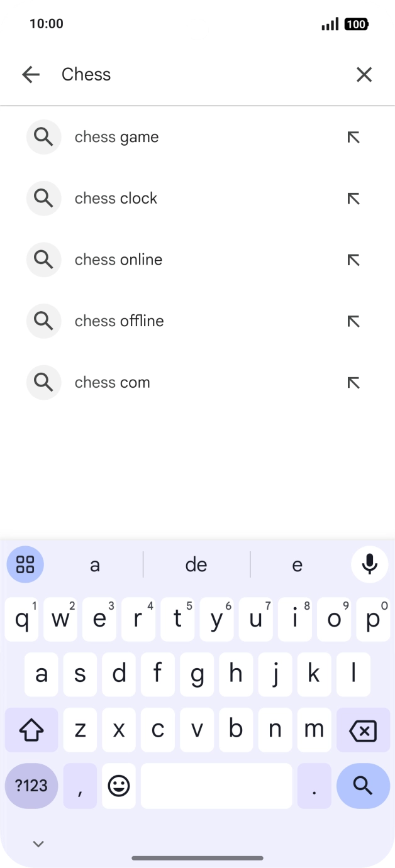Tap the magnifier icon beside chess clock
Image resolution: width=395 pixels, height=868 pixels.
[43, 198]
